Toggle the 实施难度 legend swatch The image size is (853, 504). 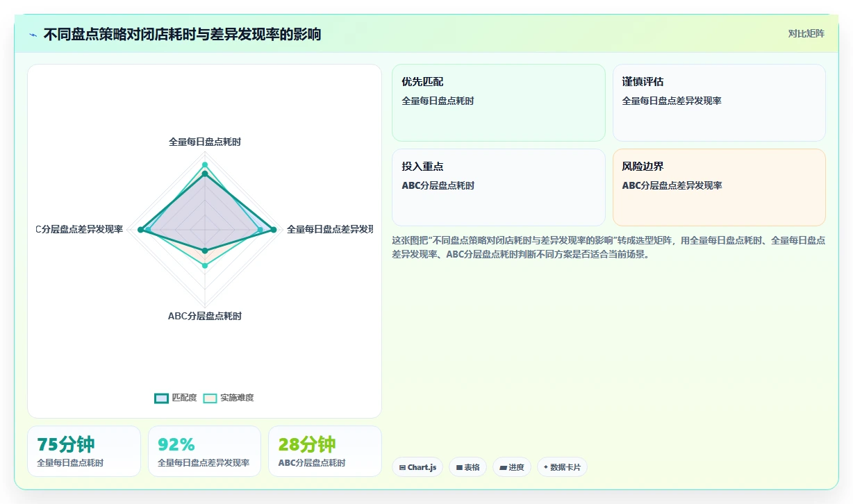coord(210,398)
